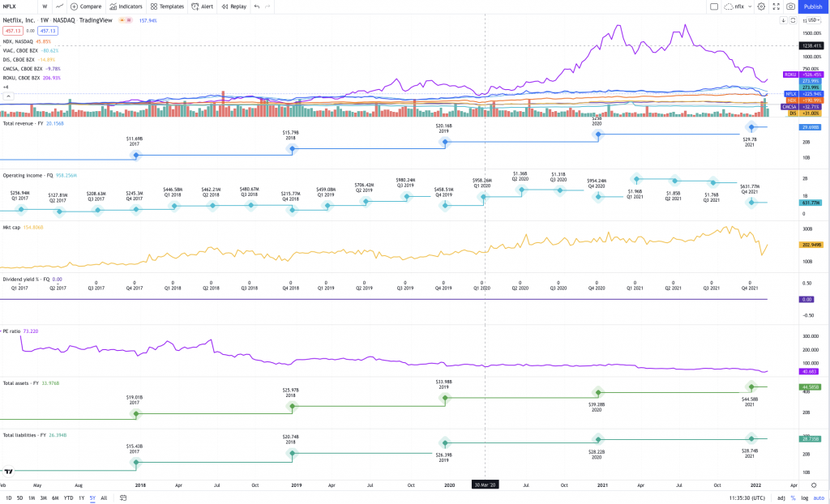Screen dimensions: 830x504
Task: Click the NFLX price scale label
Action: coord(791,94)
